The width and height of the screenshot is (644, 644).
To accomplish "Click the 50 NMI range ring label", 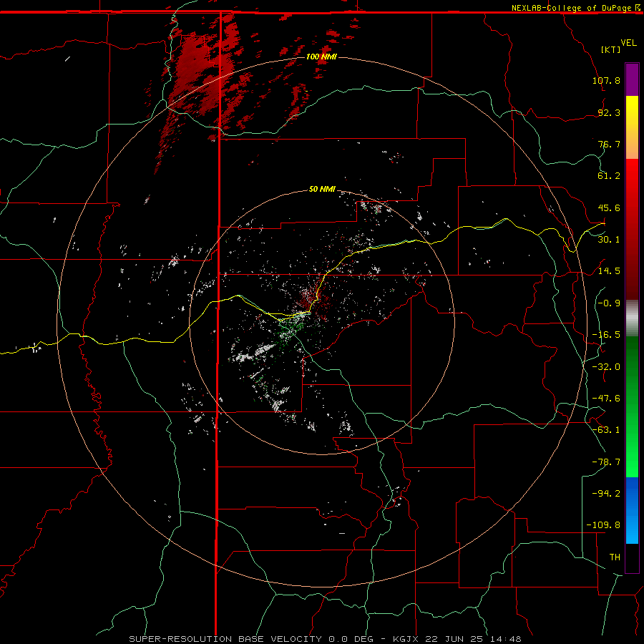I will [323, 190].
